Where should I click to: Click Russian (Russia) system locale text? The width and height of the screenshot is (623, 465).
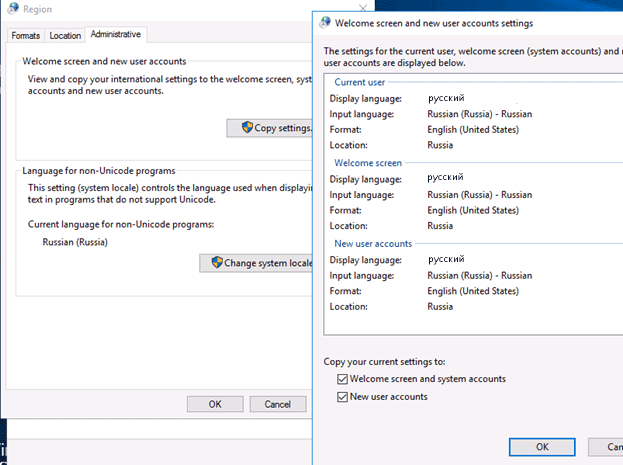[x=75, y=242]
